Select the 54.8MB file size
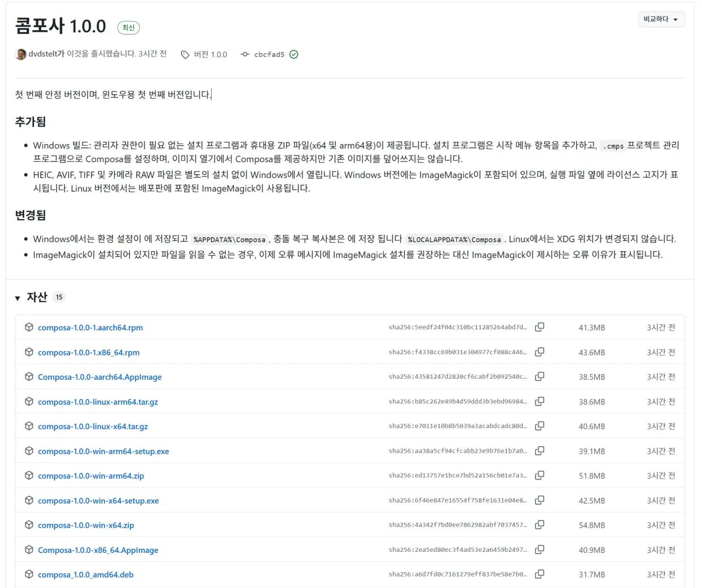Viewport: 702px width, 588px height. click(592, 526)
